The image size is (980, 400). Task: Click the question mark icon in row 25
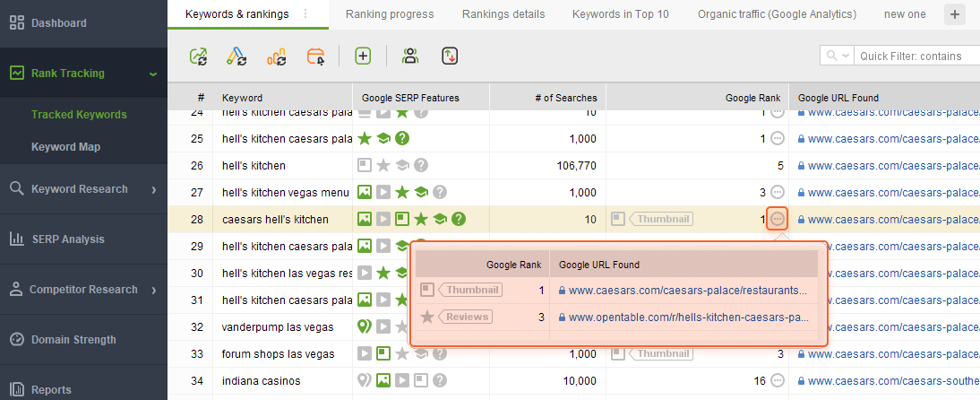[x=402, y=138]
